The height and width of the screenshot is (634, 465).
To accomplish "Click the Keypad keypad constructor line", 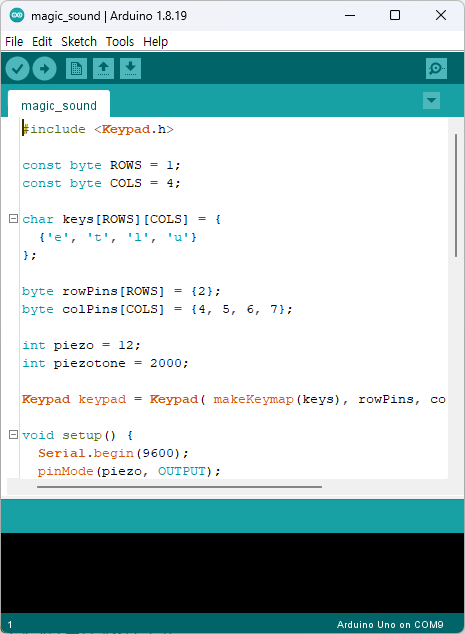I will [234, 399].
